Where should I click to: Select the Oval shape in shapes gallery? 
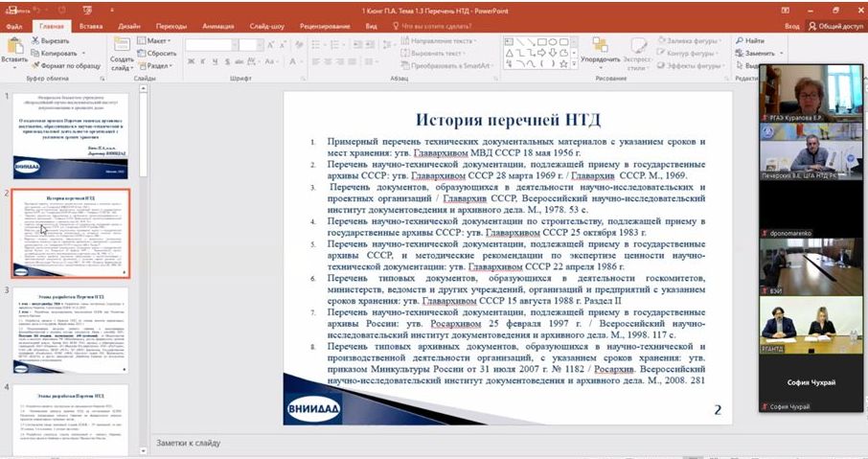553,41
